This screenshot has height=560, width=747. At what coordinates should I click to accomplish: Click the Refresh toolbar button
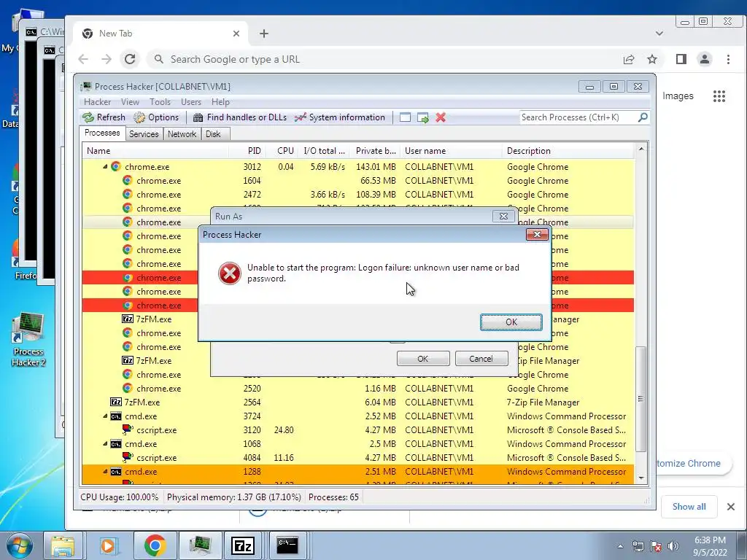tap(104, 117)
